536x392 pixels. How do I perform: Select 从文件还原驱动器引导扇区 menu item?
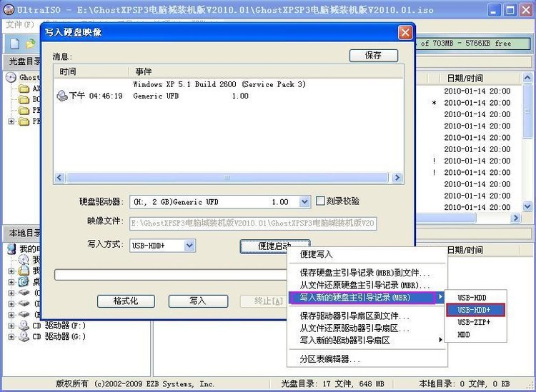368,328
